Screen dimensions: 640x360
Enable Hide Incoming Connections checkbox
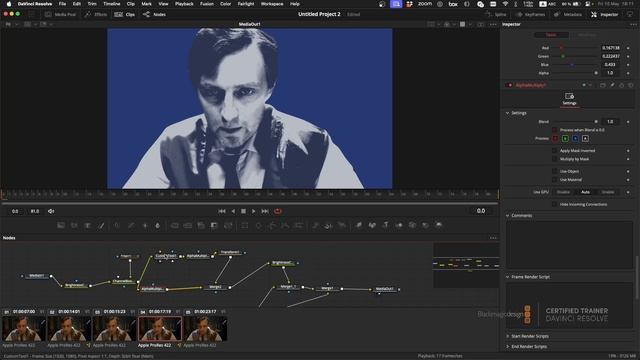pyautogui.click(x=554, y=204)
